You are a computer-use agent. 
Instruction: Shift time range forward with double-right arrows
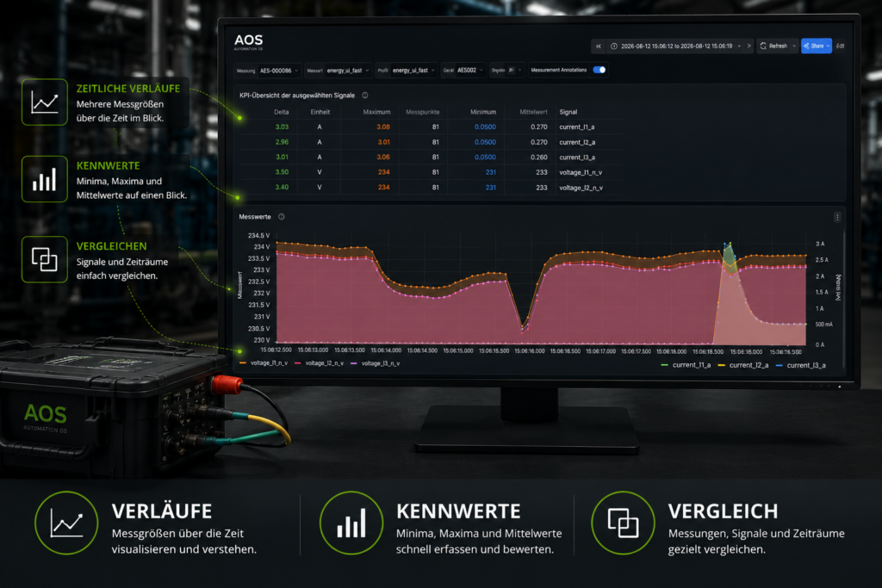(x=748, y=46)
